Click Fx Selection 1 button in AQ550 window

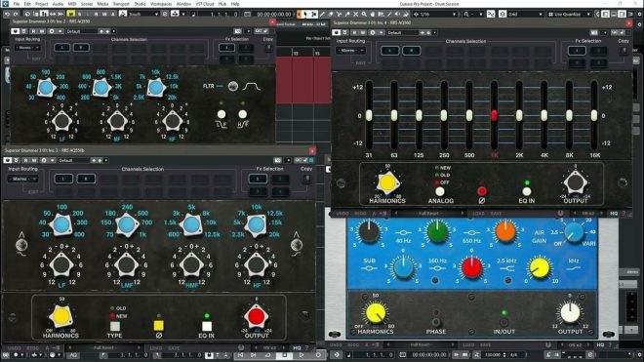[226, 48]
